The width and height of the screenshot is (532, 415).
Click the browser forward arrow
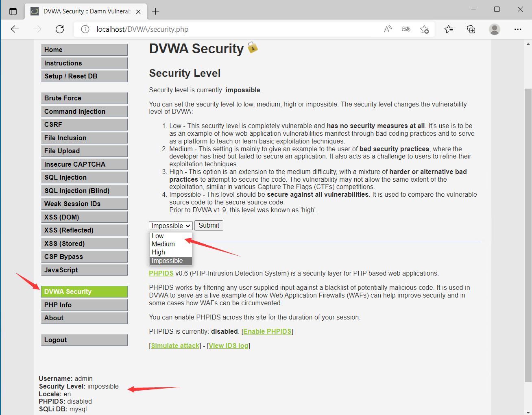[37, 29]
